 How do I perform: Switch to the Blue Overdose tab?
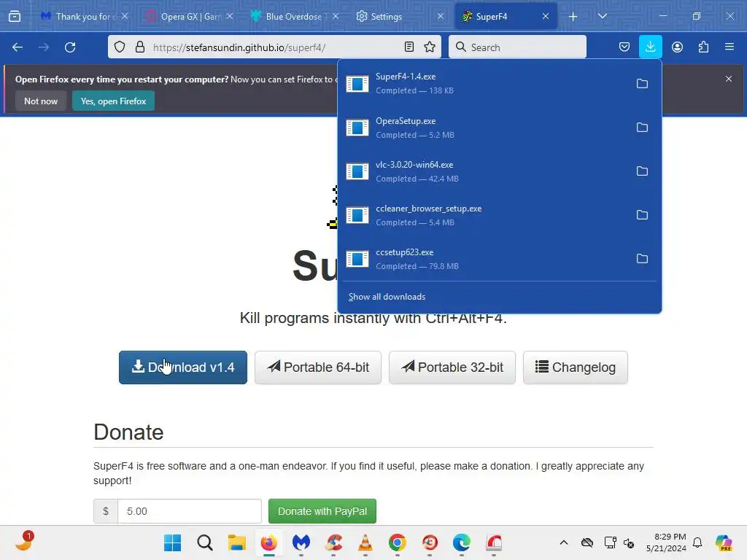(295, 17)
